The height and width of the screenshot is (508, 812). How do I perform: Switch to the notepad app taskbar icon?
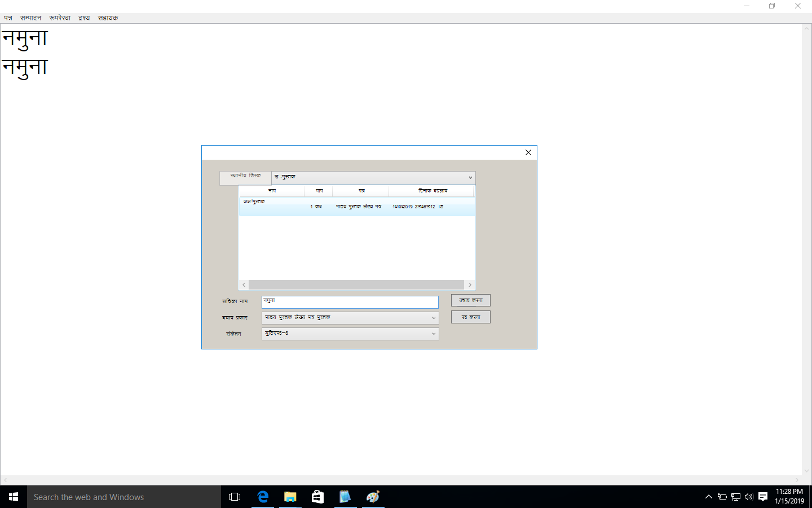[x=345, y=497]
